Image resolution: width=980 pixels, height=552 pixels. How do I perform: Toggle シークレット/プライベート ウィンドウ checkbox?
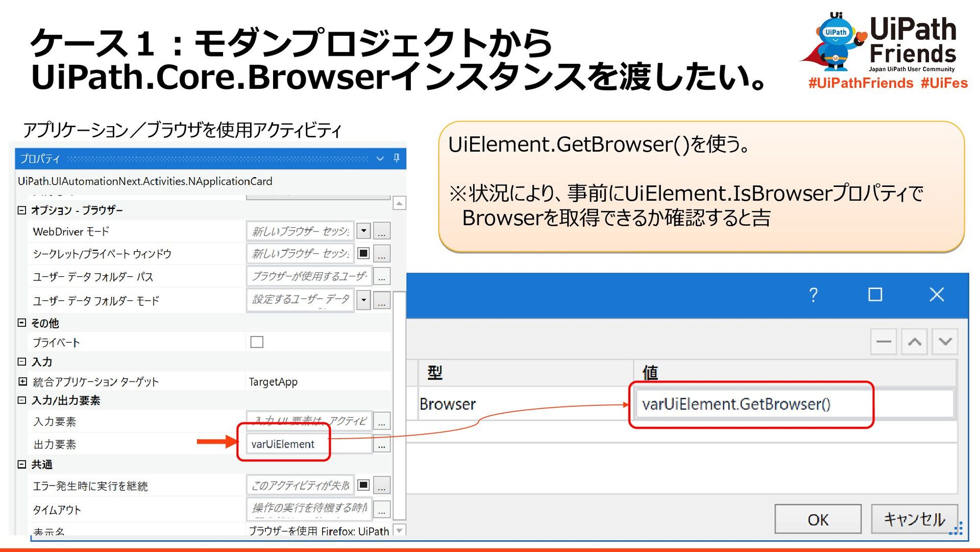[x=363, y=253]
